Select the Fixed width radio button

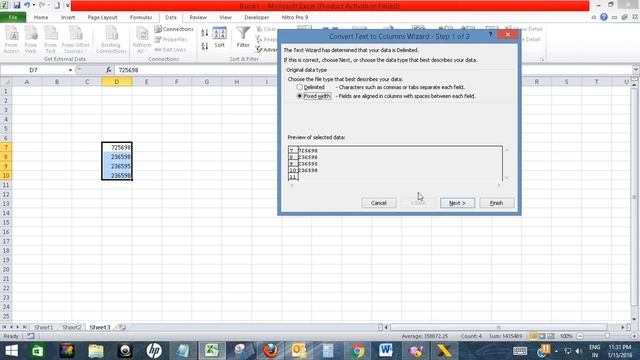[x=300, y=96]
